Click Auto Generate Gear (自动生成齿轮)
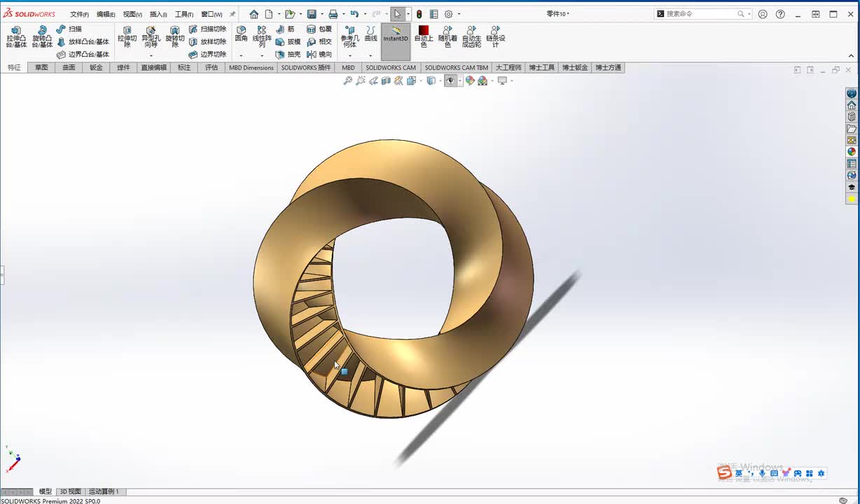The width and height of the screenshot is (860, 504). coord(471,36)
